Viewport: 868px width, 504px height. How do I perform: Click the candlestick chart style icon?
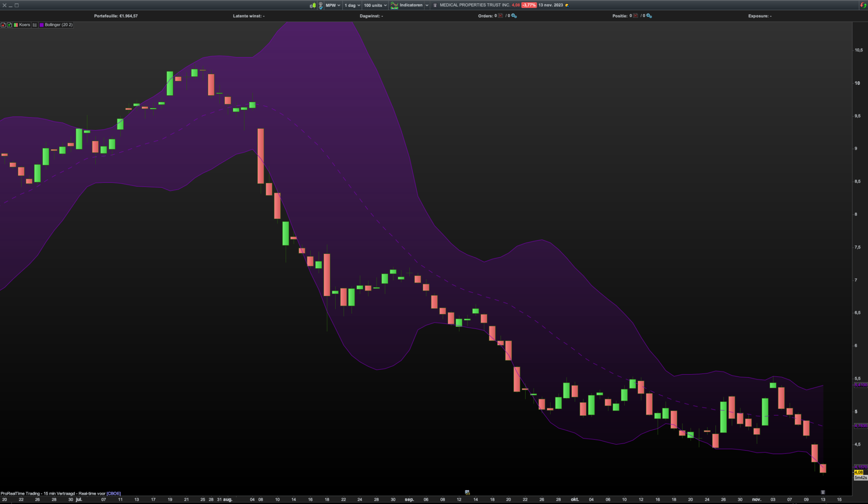[313, 6]
